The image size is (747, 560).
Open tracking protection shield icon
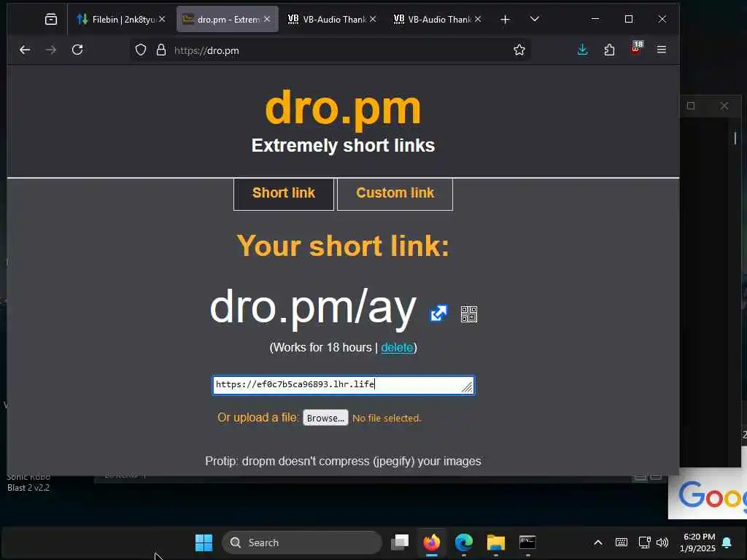click(x=141, y=50)
